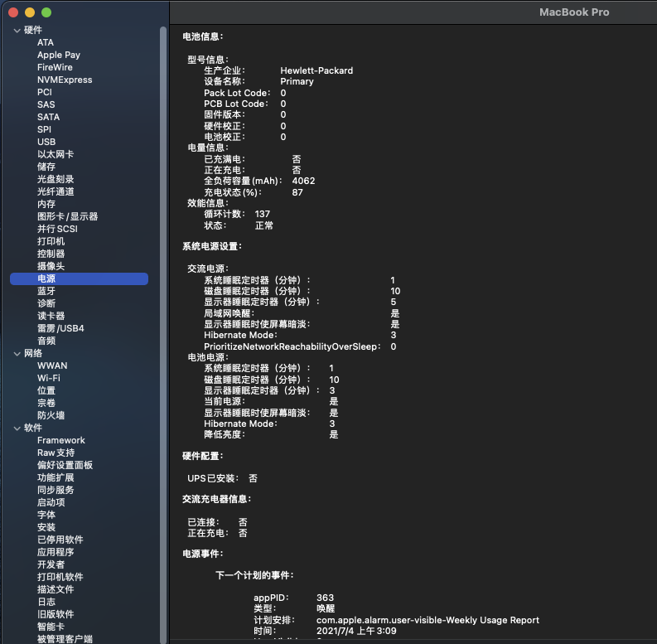Open 打印机 hardware item
657x644 pixels.
51,241
